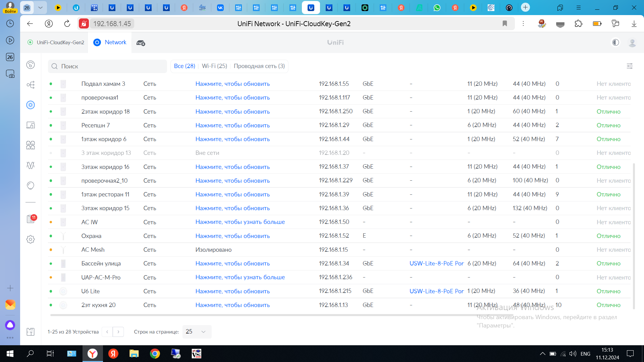Switch to Wi-Fi (25) filter tab
644x362 pixels.
click(x=214, y=66)
